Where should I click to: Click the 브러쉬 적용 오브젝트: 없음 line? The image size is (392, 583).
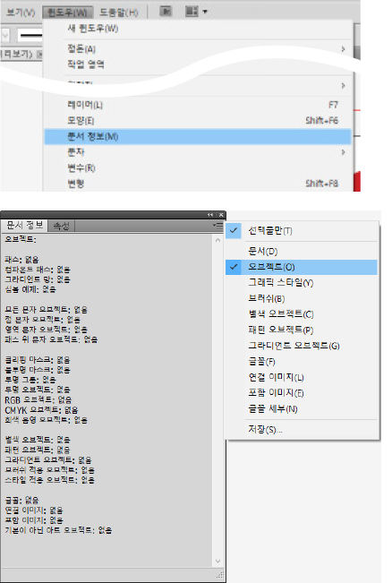(49, 470)
